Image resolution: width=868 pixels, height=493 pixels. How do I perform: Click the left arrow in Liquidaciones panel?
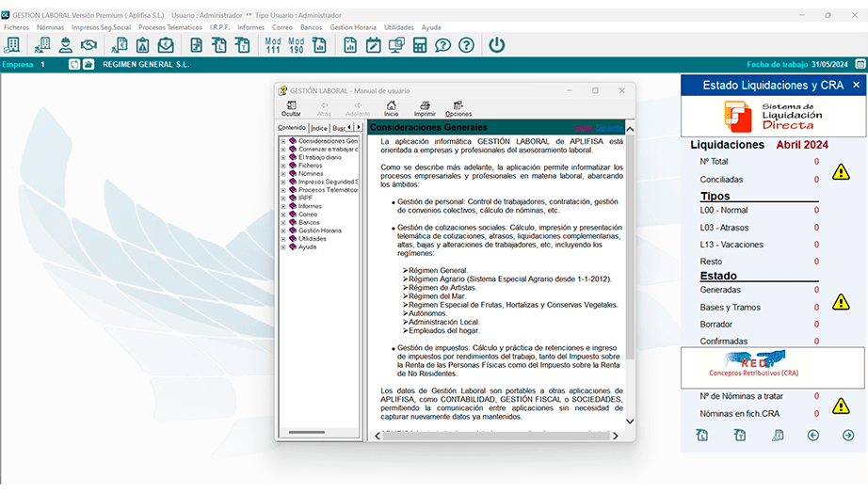click(813, 436)
